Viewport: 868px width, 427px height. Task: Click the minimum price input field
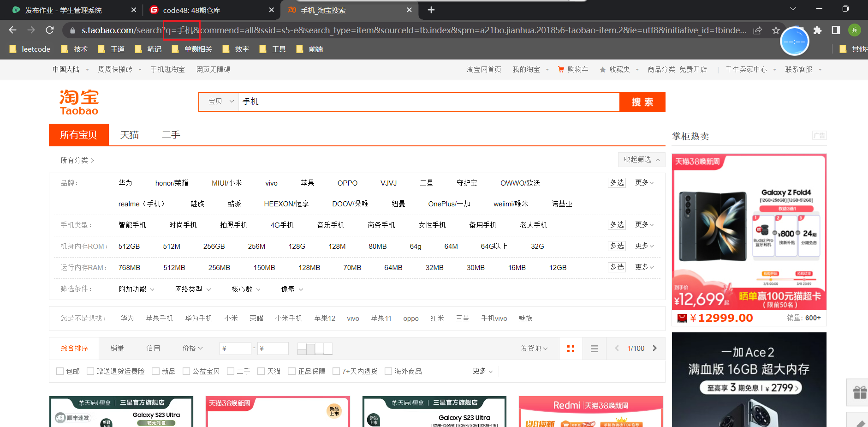[235, 348]
